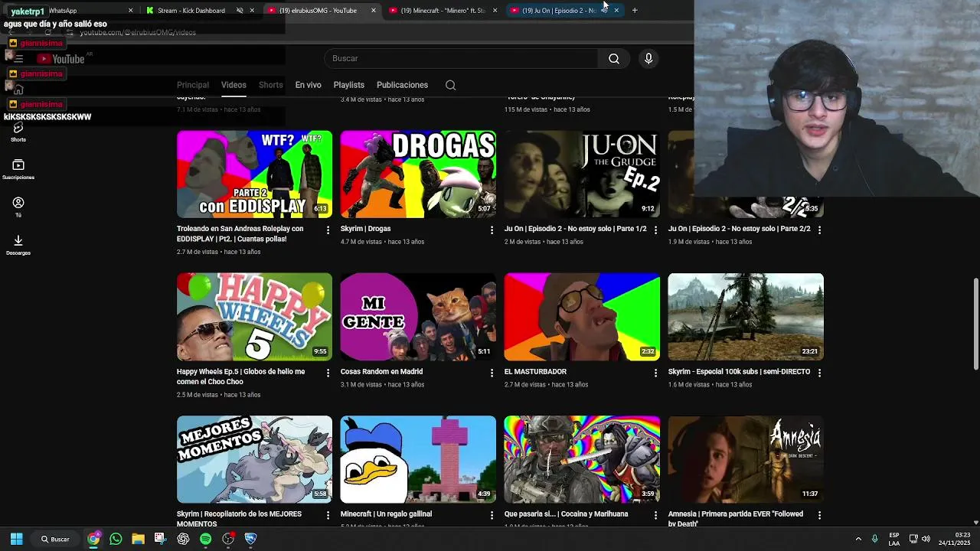Open OBS Studio from the taskbar
The width and height of the screenshot is (980, 551).
pos(228,539)
